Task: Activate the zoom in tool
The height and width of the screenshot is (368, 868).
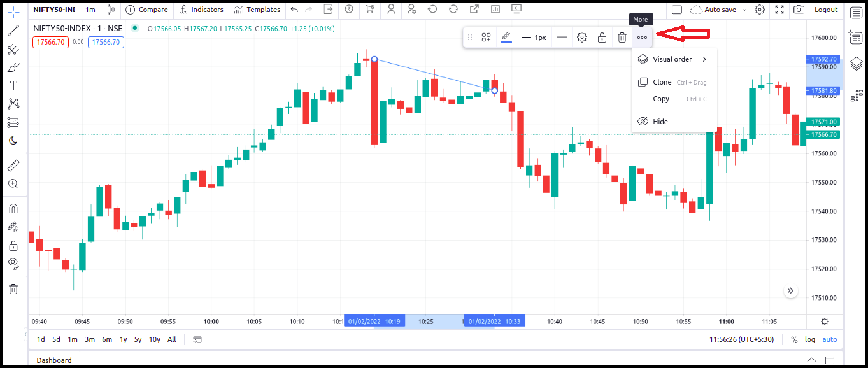Action: click(x=13, y=183)
